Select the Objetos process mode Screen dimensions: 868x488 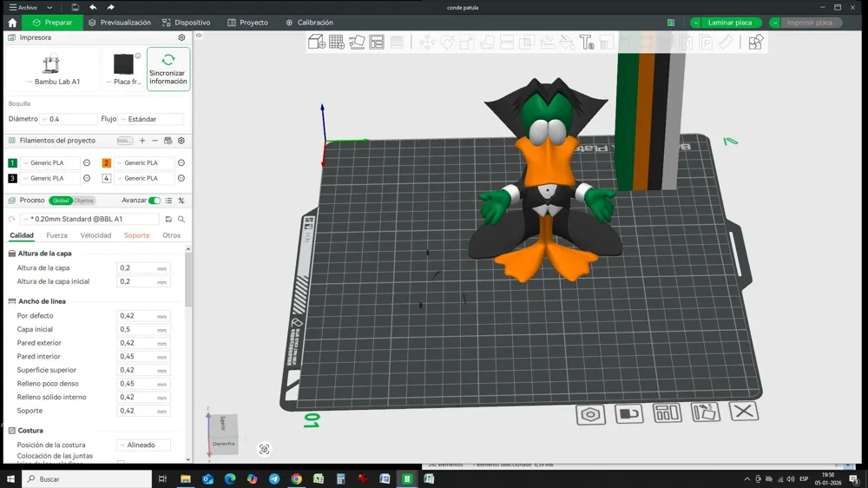click(83, 201)
